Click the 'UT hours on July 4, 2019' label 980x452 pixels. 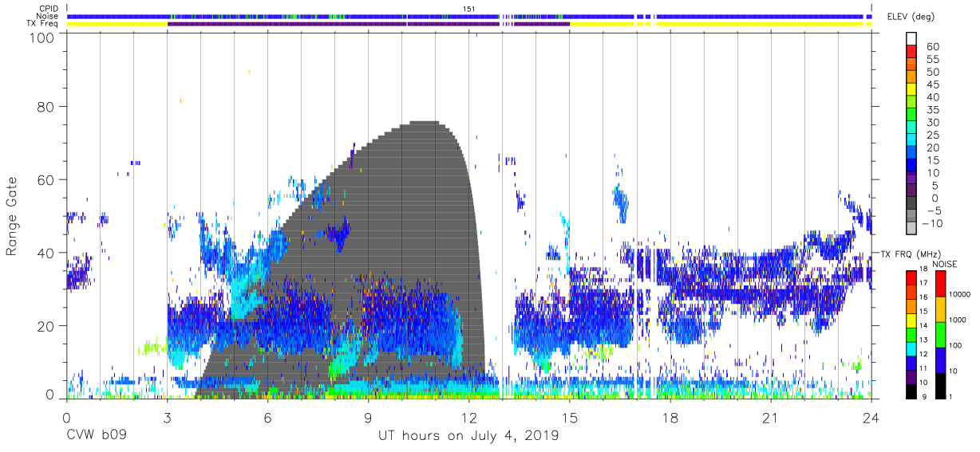(x=468, y=437)
